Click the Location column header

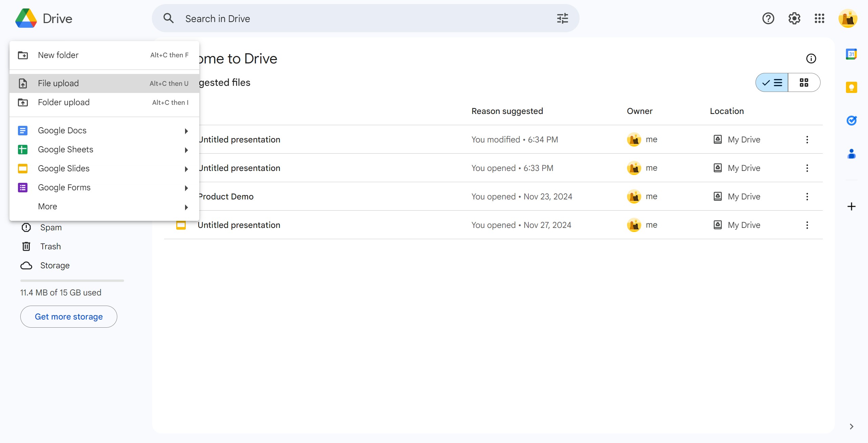727,111
